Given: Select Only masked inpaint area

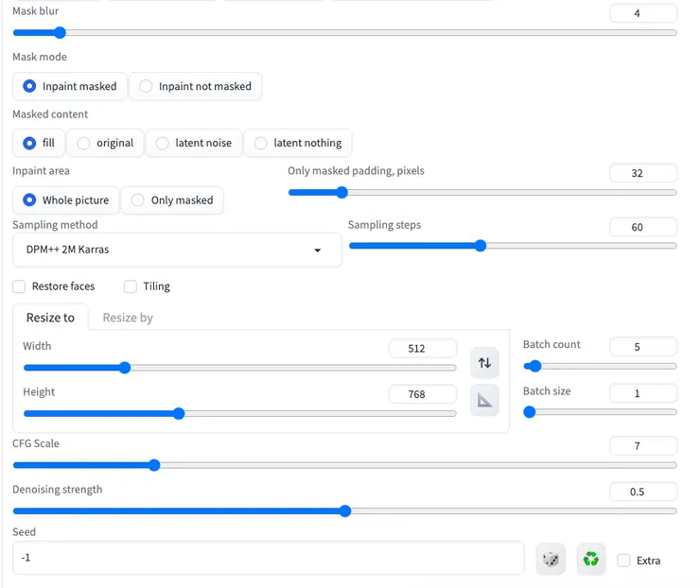Looking at the screenshot, I should click(172, 200).
